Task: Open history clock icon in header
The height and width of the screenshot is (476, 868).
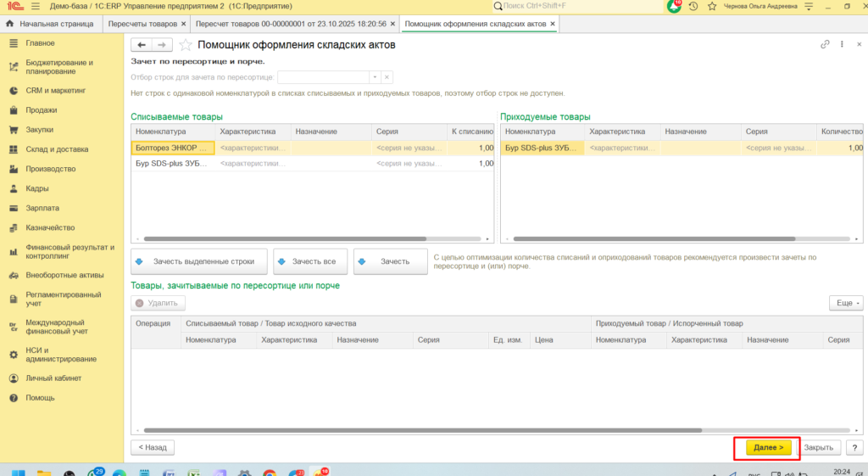Action: click(693, 6)
